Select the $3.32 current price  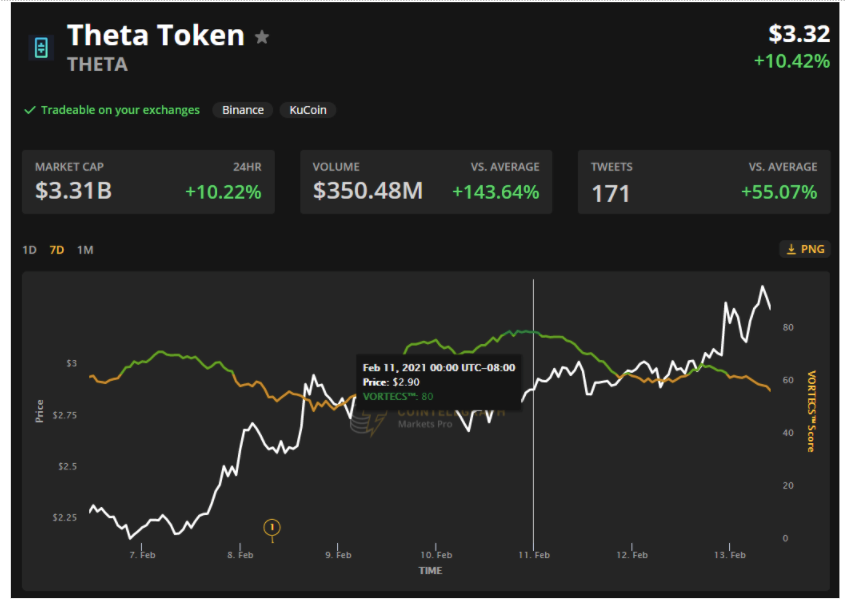pyautogui.click(x=799, y=34)
